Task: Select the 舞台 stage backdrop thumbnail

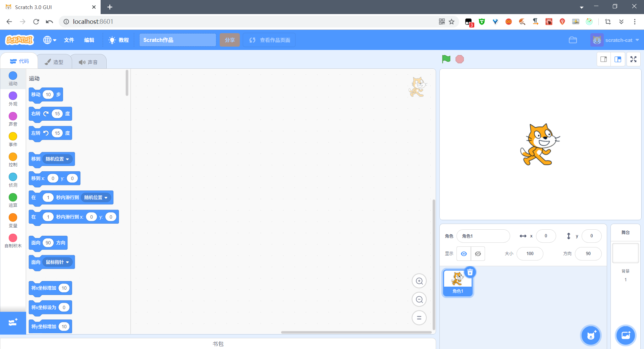Action: coord(626,253)
